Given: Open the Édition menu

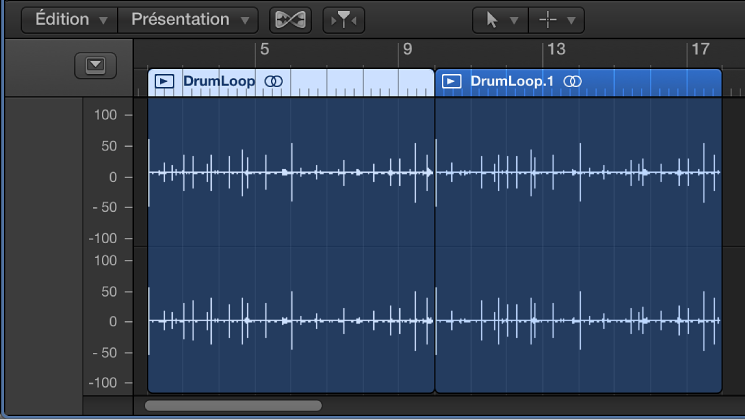Looking at the screenshot, I should pyautogui.click(x=69, y=20).
